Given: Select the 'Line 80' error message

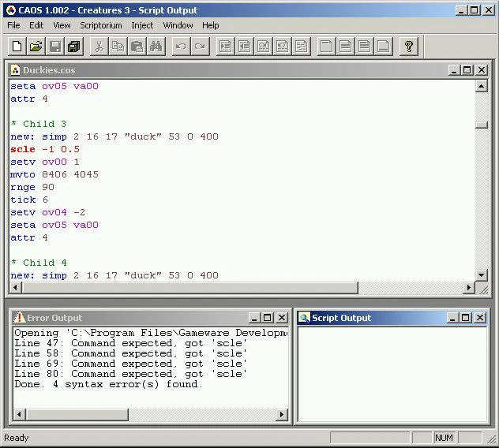Looking at the screenshot, I should click(130, 374).
